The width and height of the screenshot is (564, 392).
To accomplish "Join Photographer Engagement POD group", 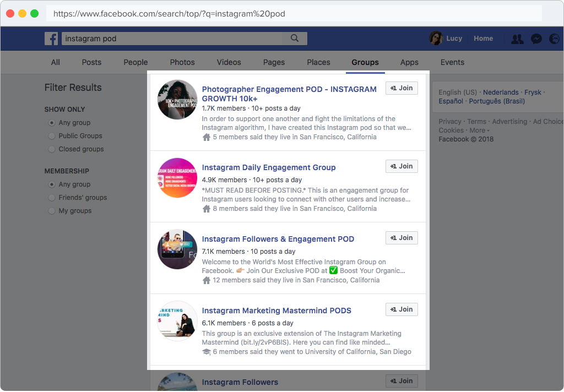I will tap(402, 88).
